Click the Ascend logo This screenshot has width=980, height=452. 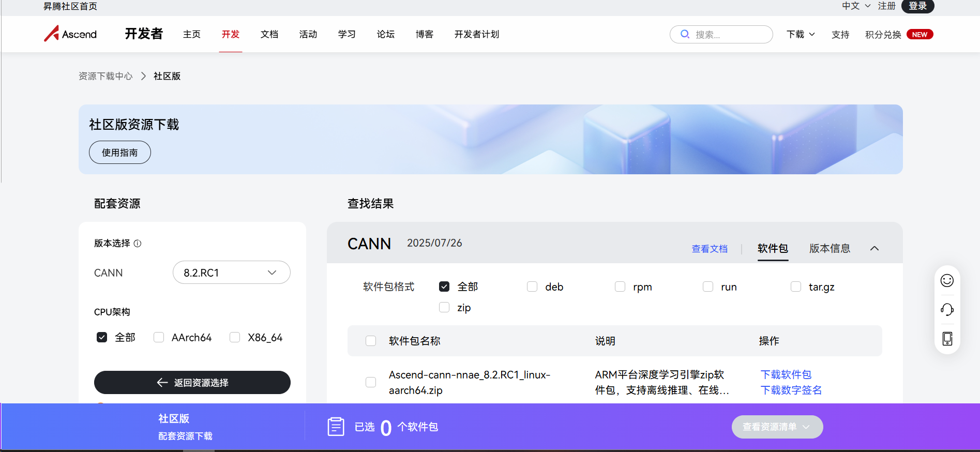point(70,34)
